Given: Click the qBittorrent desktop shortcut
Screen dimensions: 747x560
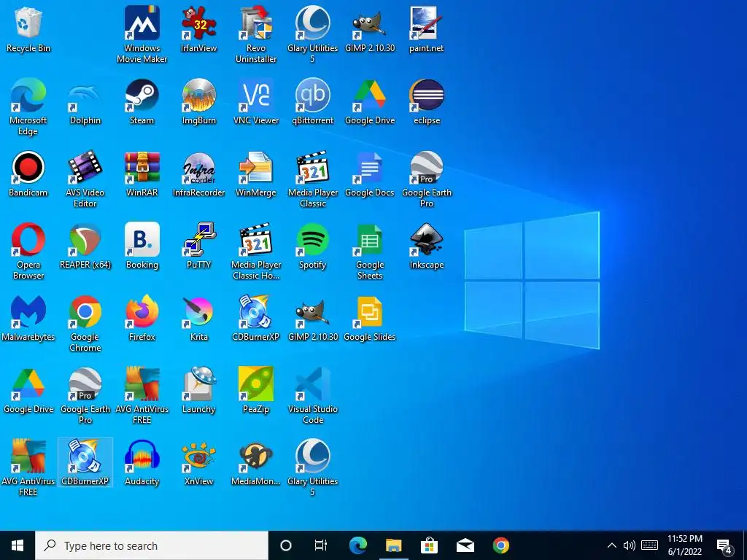Looking at the screenshot, I should tap(312, 102).
